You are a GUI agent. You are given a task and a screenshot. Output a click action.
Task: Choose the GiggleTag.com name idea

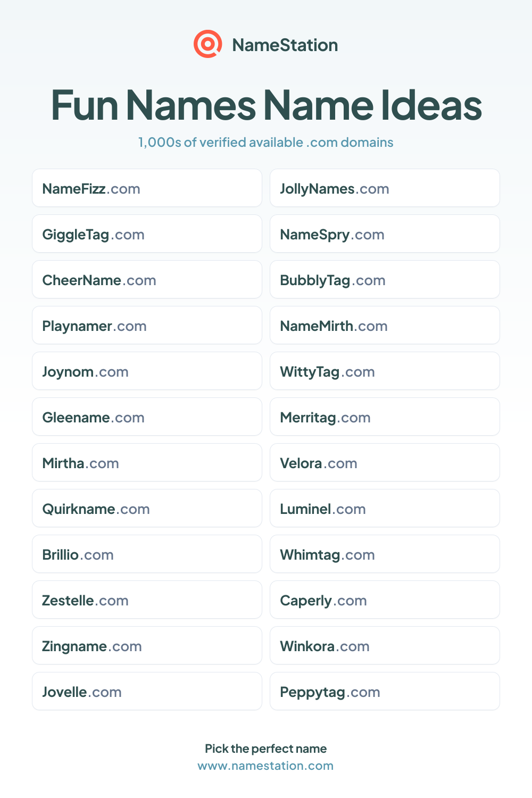point(147,234)
